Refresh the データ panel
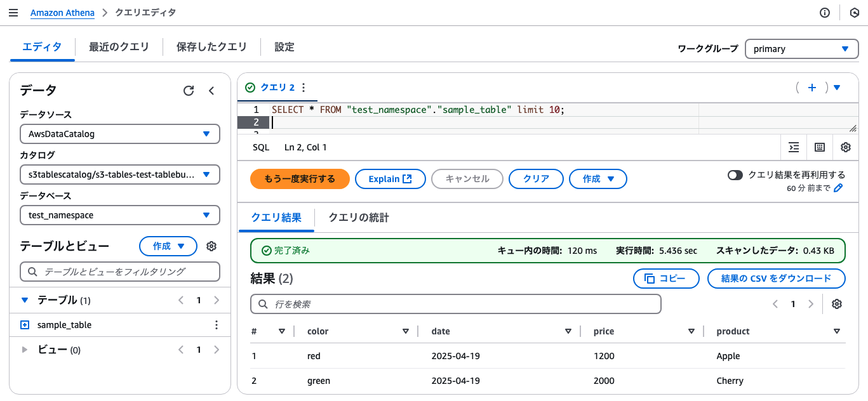Screen dimensions: 868x401 coord(189,91)
